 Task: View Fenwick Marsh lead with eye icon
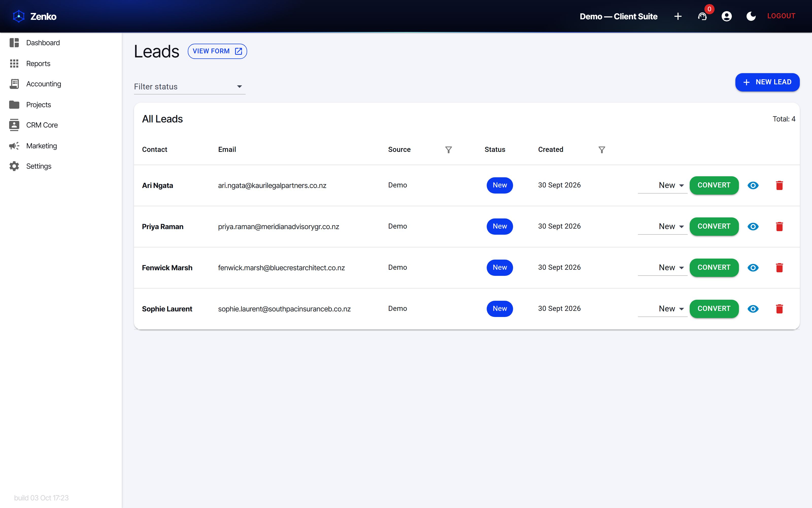(753, 268)
